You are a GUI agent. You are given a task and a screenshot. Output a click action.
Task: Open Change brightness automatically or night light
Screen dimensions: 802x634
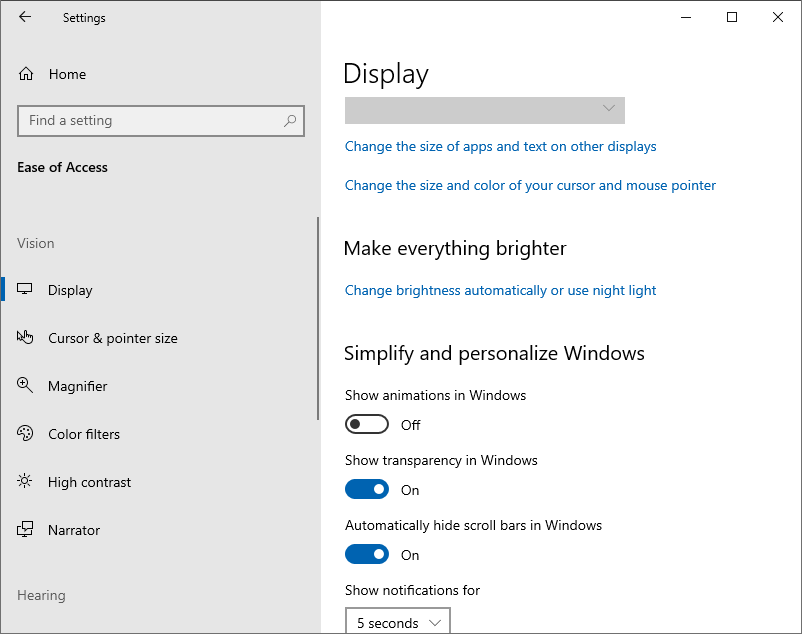tap(500, 290)
